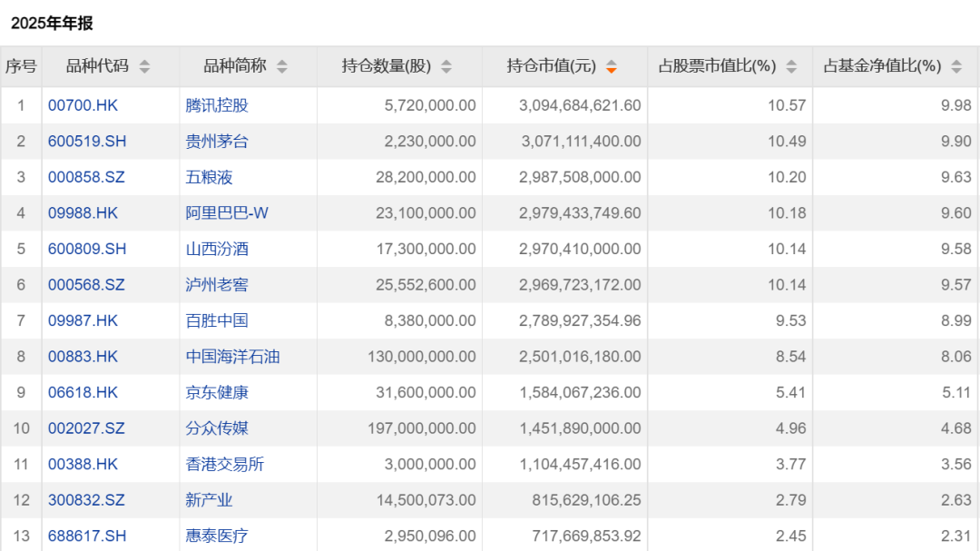Select stock ratio value 5.41

pos(791,392)
